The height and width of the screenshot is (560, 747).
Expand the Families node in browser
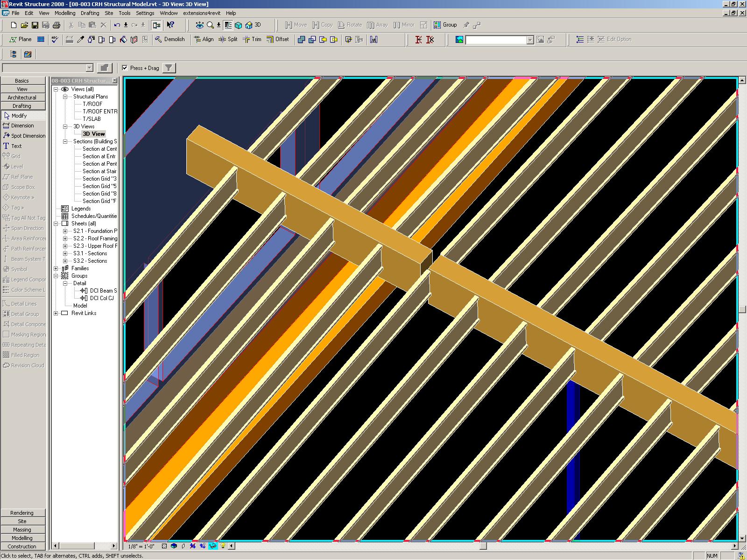click(56, 268)
